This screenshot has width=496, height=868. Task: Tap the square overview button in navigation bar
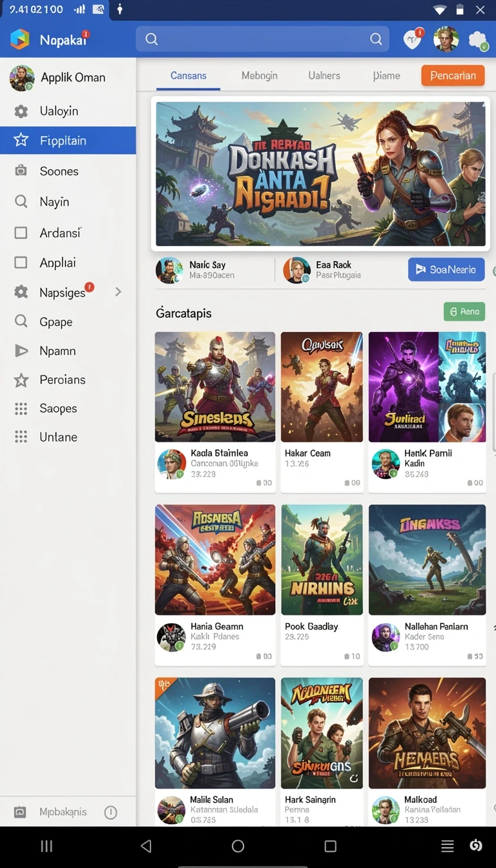point(331,846)
